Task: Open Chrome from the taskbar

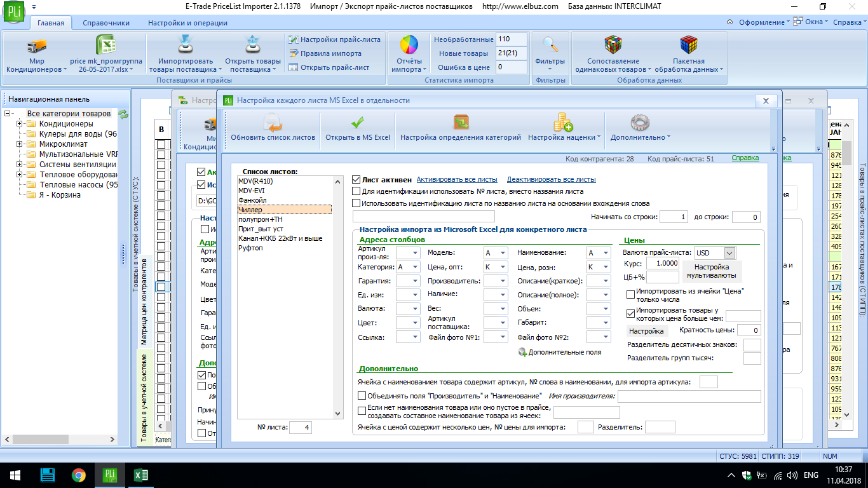Action: click(x=79, y=475)
